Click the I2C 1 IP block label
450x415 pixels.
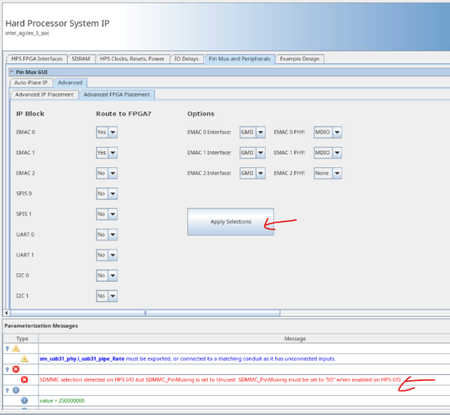22,296
